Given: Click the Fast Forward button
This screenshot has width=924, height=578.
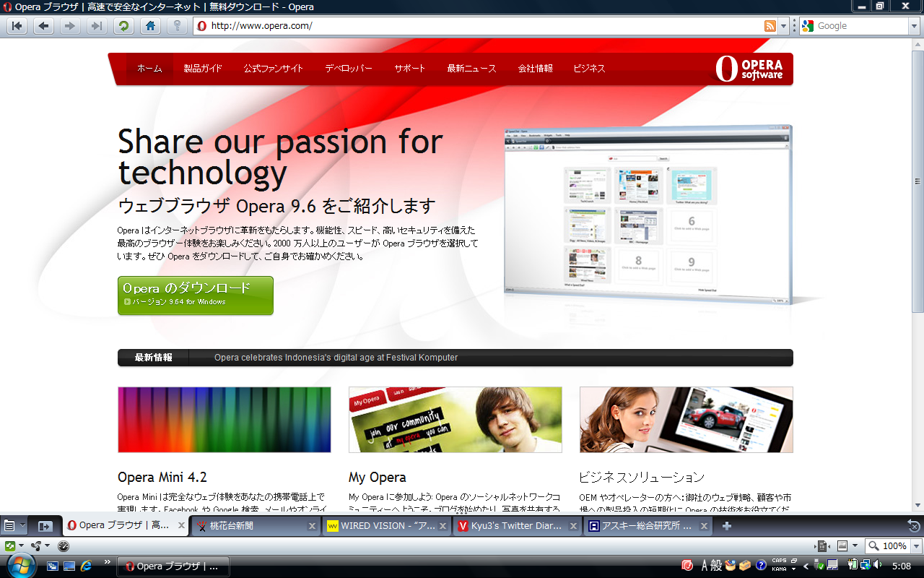Looking at the screenshot, I should [95, 26].
